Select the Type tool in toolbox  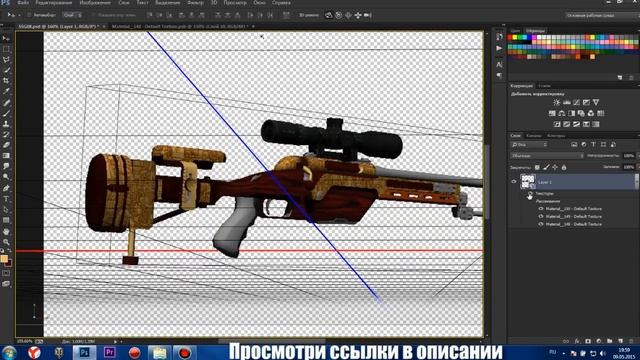(x=6, y=199)
